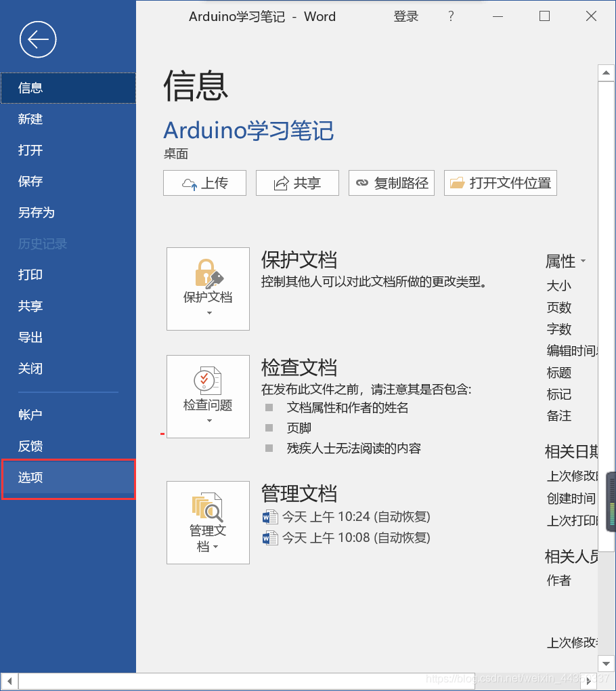Click the 大小 property label
The width and height of the screenshot is (616, 691).
558,286
